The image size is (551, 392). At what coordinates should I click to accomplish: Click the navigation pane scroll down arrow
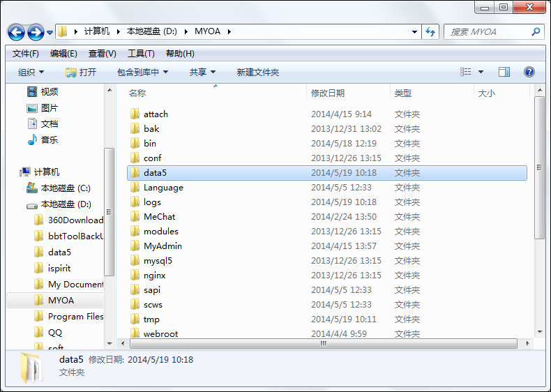pyautogui.click(x=110, y=343)
